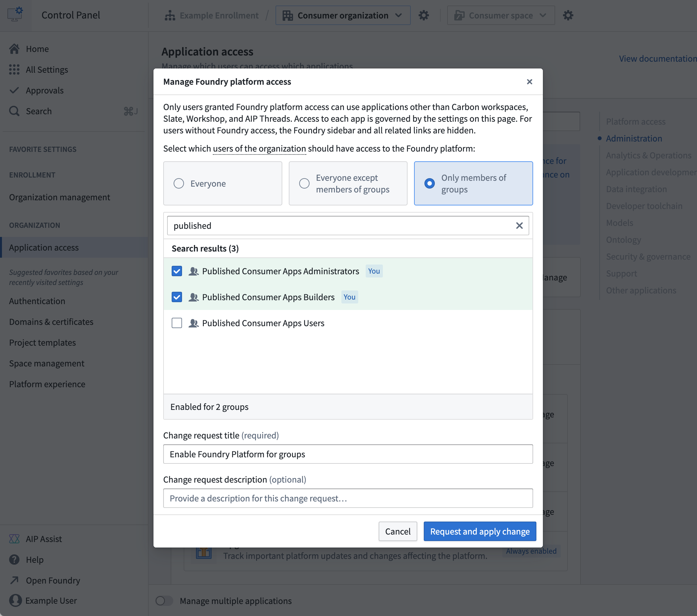Clear the published search with the X icon
The image size is (697, 616).
click(519, 226)
